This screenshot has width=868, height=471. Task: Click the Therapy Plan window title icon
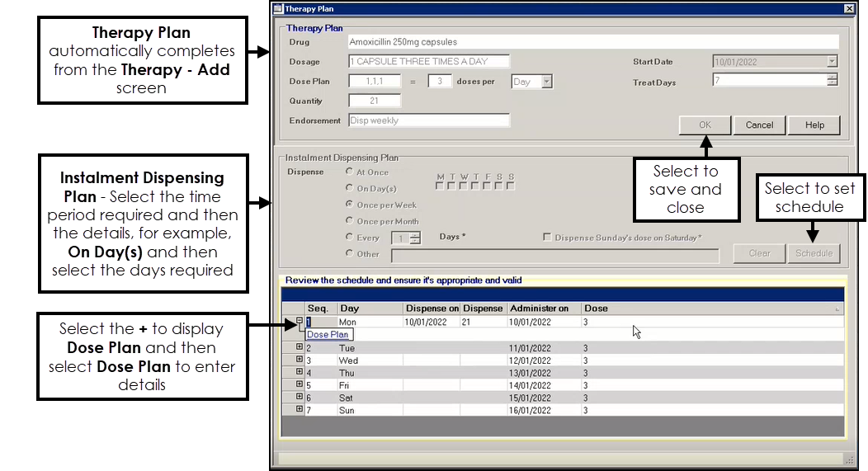(x=278, y=8)
